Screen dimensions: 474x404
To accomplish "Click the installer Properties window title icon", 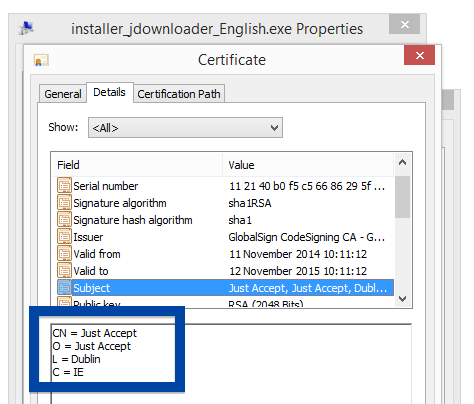I will [x=26, y=28].
